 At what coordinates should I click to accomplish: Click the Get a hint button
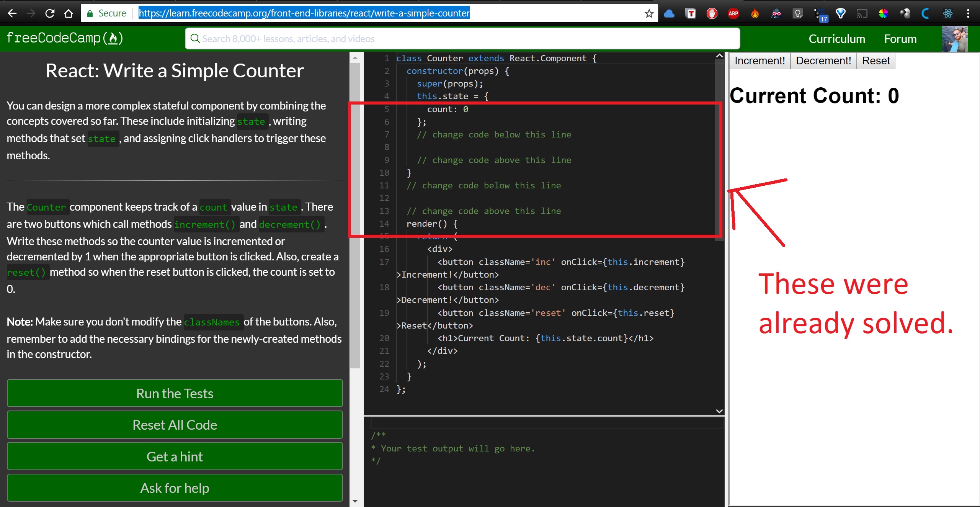point(174,456)
